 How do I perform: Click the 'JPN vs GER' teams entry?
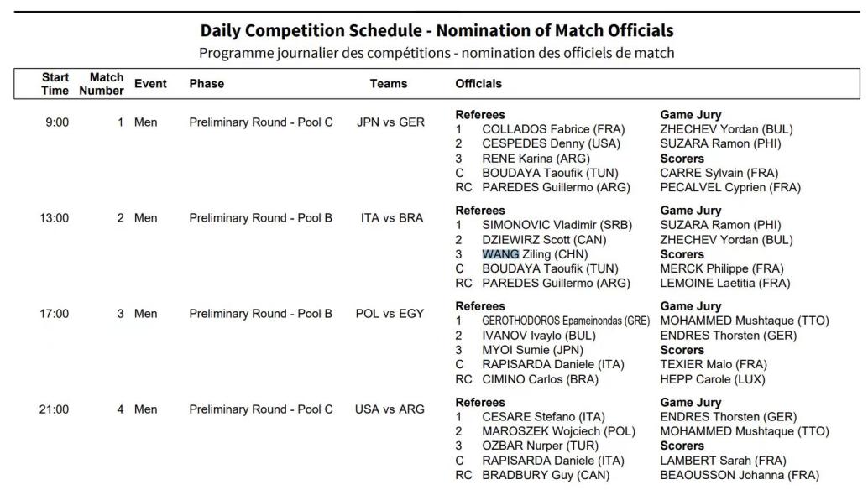[x=390, y=122]
